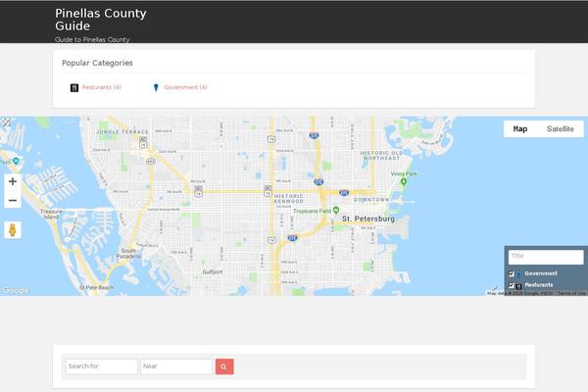This screenshot has height=392, width=588.
Task: Click the Jungle Terrace map label
Action: (122, 132)
